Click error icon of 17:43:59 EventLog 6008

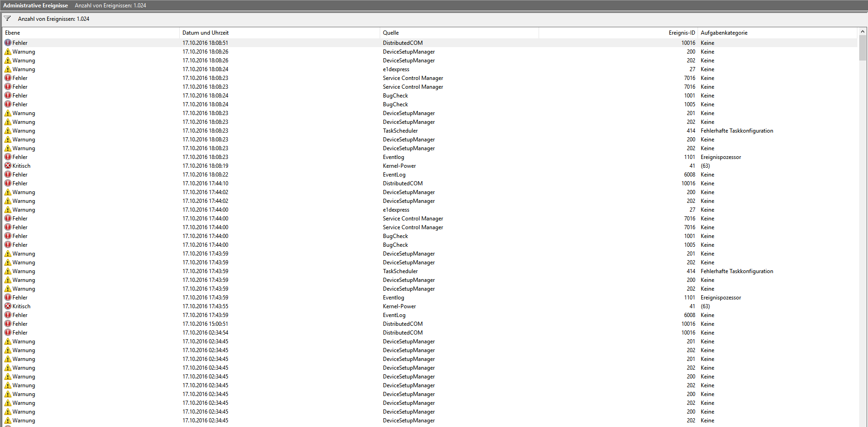[8, 315]
